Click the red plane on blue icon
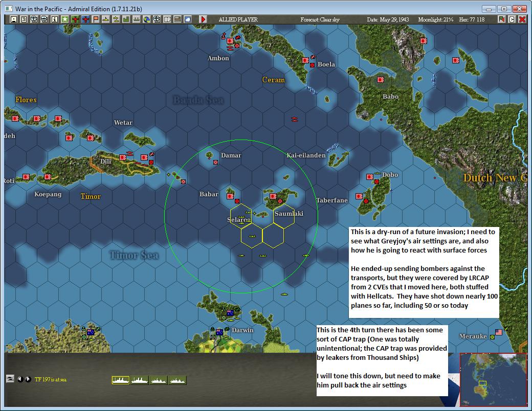 pos(85,19)
